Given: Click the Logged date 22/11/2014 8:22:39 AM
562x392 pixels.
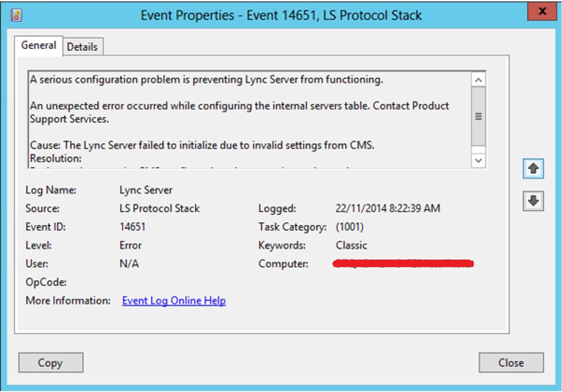Looking at the screenshot, I should point(388,208).
